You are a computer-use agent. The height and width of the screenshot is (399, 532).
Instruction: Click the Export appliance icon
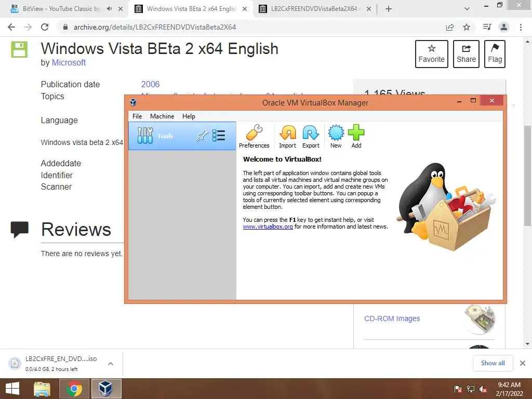click(x=311, y=136)
